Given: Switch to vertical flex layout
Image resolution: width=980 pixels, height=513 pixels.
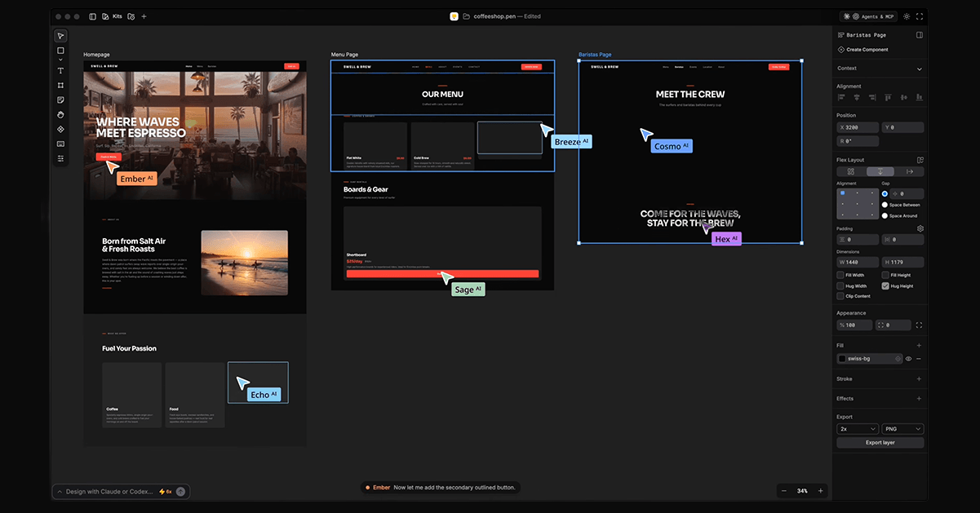Looking at the screenshot, I should pyautogui.click(x=880, y=172).
